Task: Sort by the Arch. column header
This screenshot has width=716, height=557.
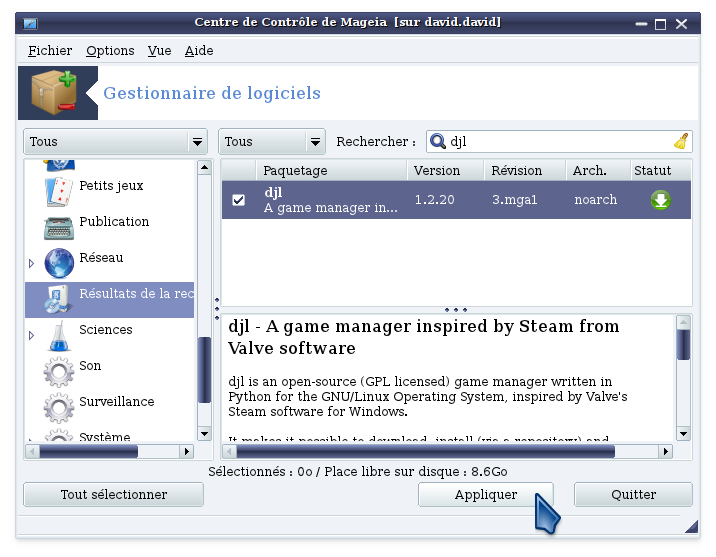Action: [598, 170]
